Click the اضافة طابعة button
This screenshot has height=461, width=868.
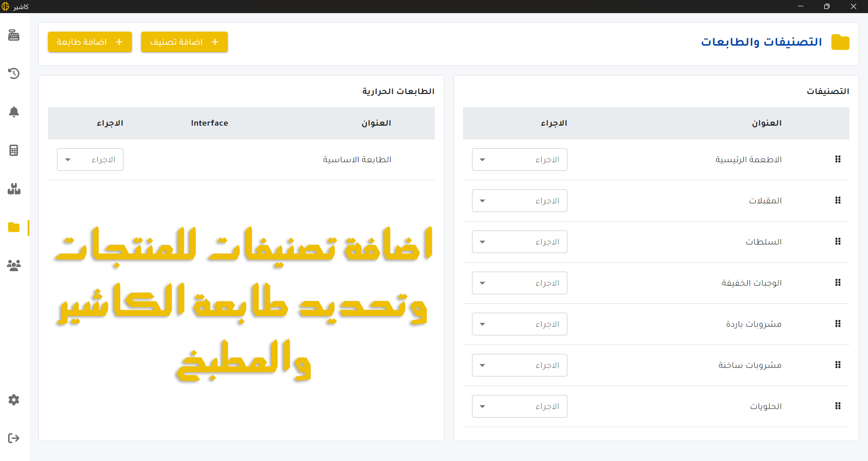[x=90, y=42]
